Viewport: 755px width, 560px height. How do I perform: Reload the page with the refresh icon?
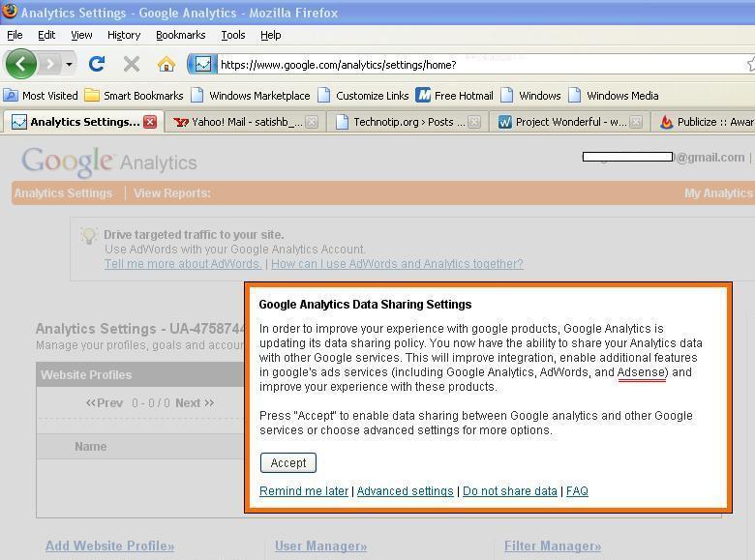tap(97, 64)
